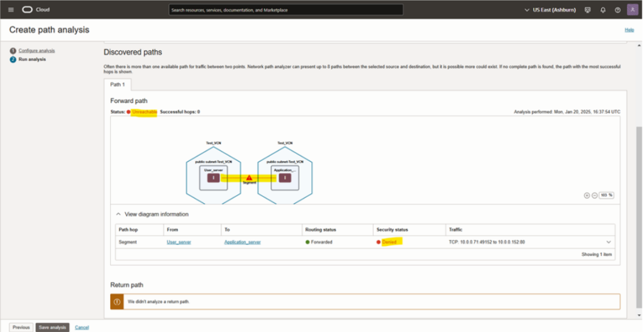Click the Previous button
This screenshot has height=332, width=644.
pos(21,327)
